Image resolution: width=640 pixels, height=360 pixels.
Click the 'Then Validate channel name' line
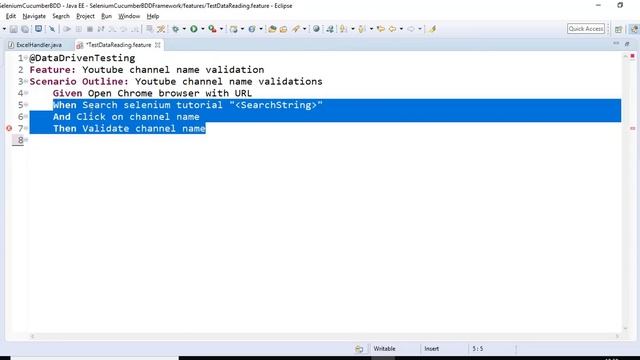point(129,128)
